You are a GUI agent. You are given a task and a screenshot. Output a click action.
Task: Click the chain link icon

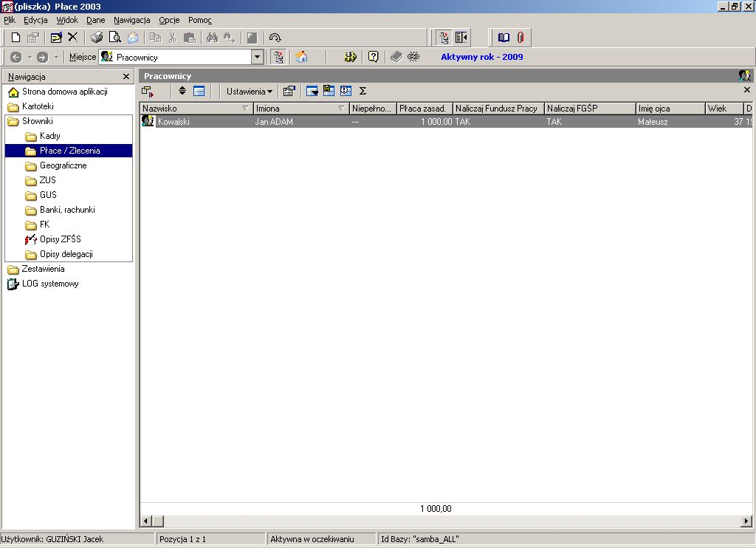pyautogui.click(x=413, y=57)
